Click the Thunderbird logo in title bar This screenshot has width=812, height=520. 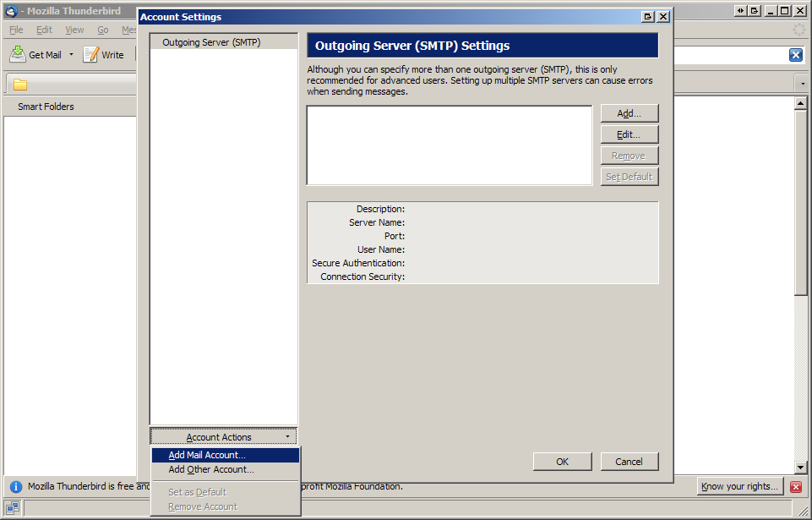coord(11,11)
